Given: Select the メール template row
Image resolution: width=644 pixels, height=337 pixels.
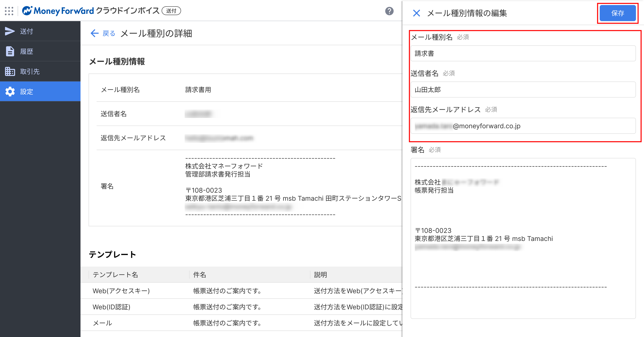Looking at the screenshot, I should pyautogui.click(x=102, y=323).
